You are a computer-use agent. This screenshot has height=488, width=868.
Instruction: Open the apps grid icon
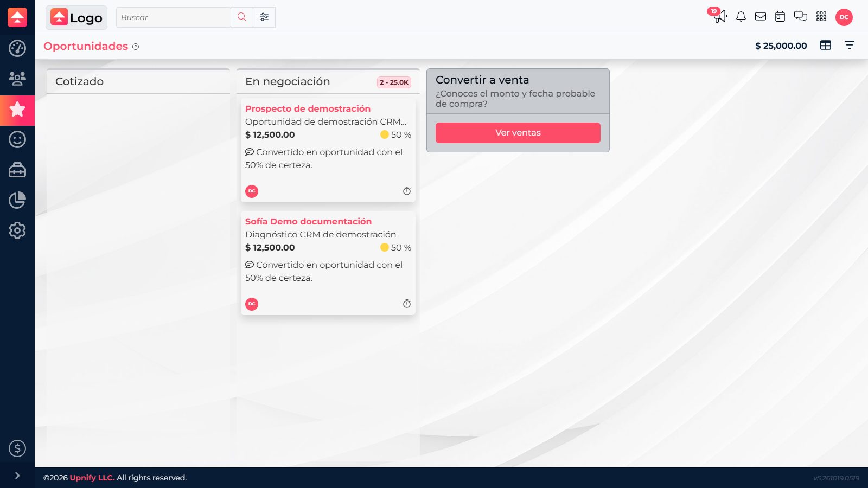[821, 17]
